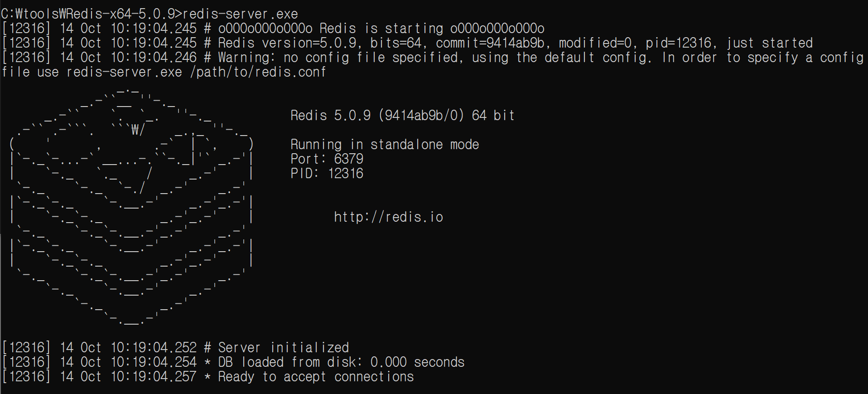
Task: Click the timestamp 10:19:04.257
Action: (154, 377)
